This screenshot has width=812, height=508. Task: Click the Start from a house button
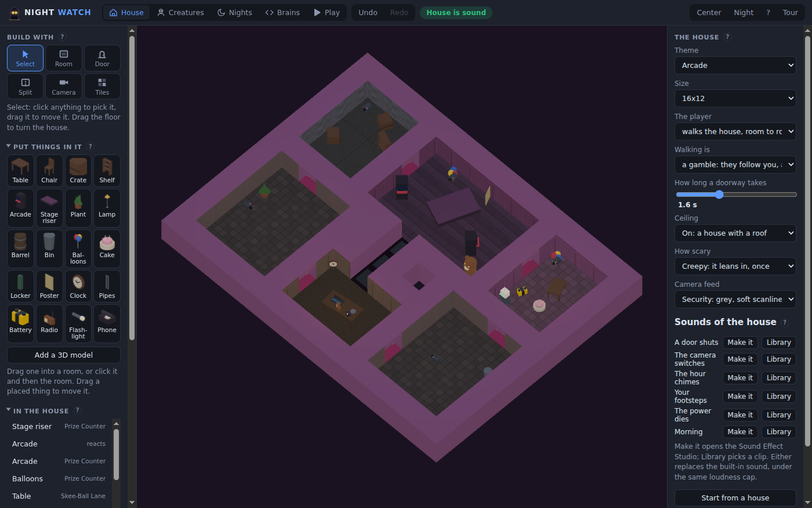pyautogui.click(x=735, y=498)
